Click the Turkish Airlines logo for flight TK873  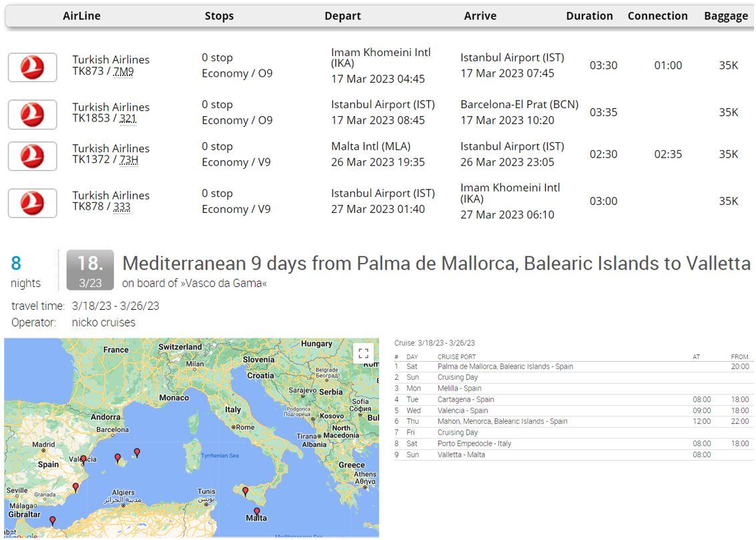point(32,67)
